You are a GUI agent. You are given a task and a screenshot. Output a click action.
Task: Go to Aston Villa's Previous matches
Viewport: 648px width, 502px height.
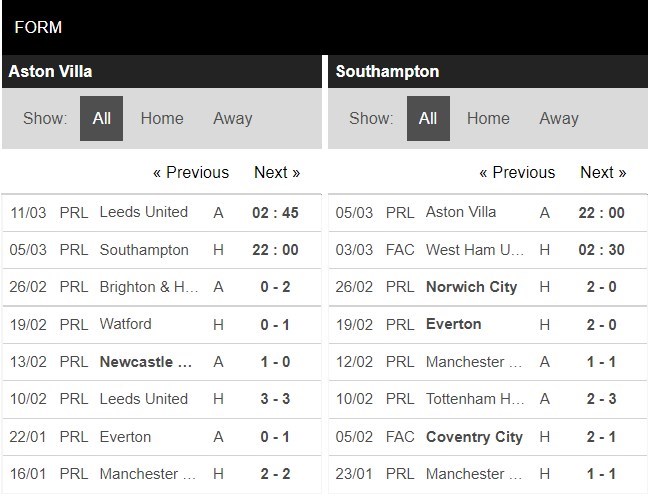190,172
